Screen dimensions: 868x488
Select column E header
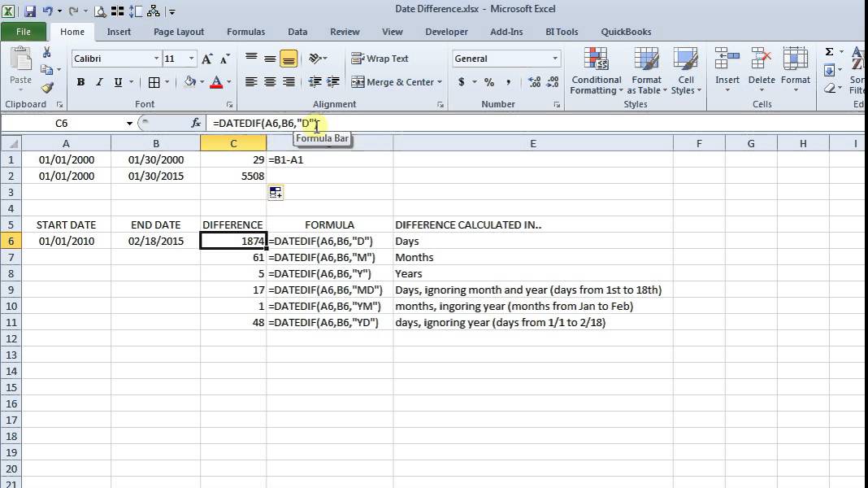(533, 144)
